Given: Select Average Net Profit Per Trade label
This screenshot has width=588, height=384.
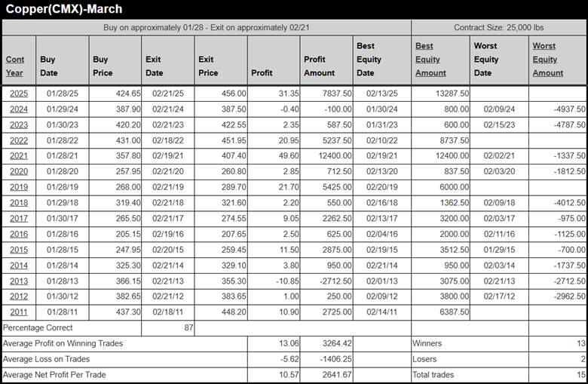Looking at the screenshot, I should (x=54, y=375).
